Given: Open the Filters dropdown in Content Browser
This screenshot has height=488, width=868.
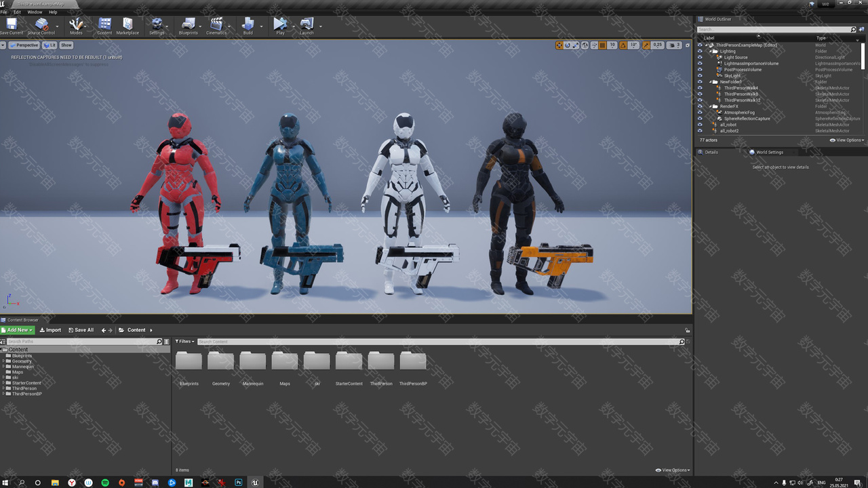Looking at the screenshot, I should coord(184,342).
